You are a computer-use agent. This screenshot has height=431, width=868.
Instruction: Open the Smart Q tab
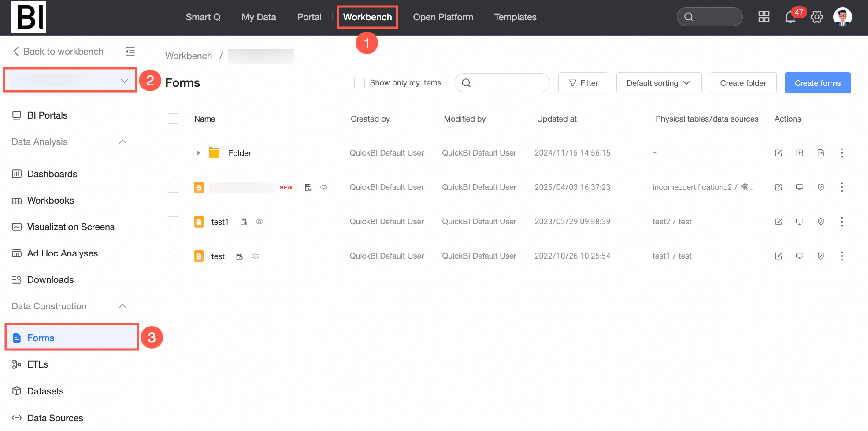(x=203, y=17)
